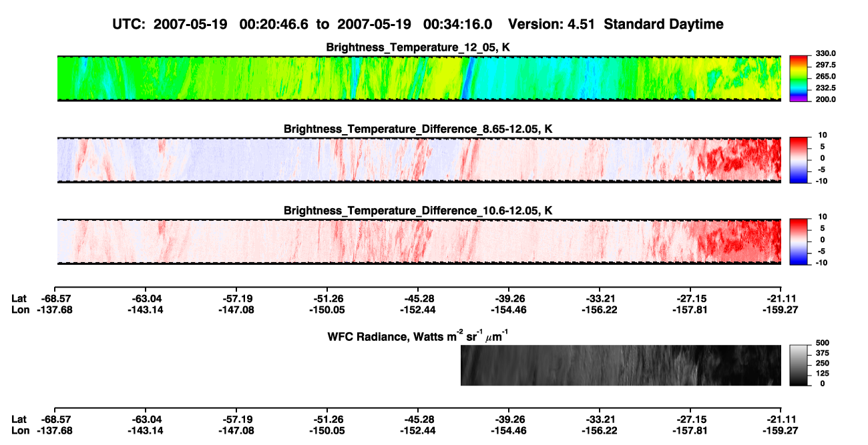Image resolution: width=868 pixels, height=445 pixels.
Task: Click -57.19 latitude on the axis under WFC Radiance
Action: click(236, 419)
